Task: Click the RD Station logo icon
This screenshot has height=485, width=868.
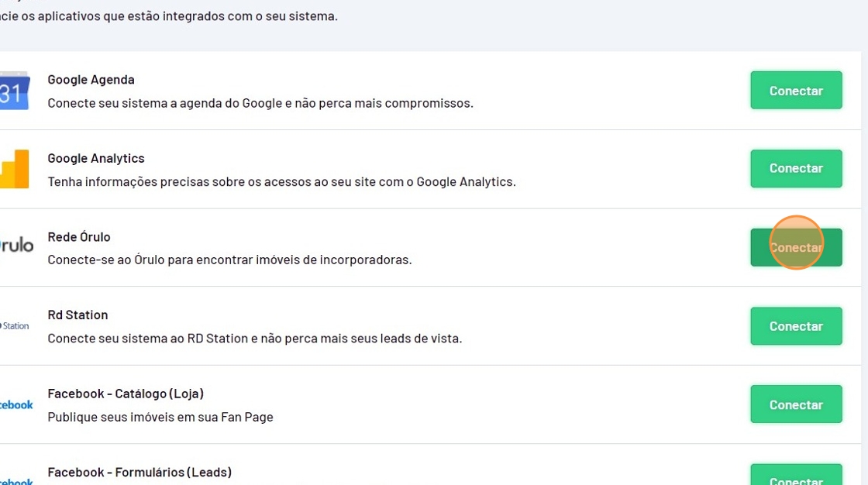Action: [15, 326]
